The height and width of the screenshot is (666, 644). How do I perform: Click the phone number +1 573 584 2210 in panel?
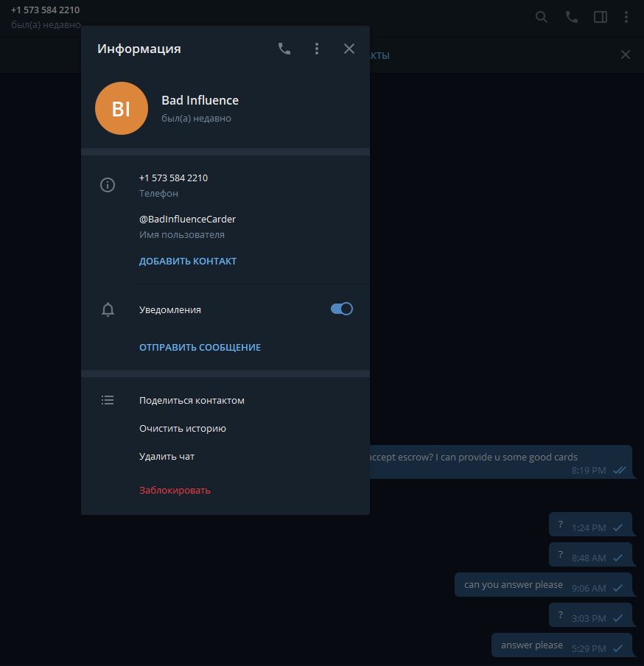(173, 178)
